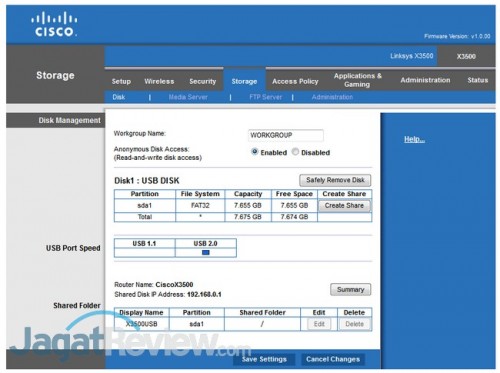Screen dimensions: 500x373
Task: Open the Storage Administration sub-tab
Action: point(332,97)
